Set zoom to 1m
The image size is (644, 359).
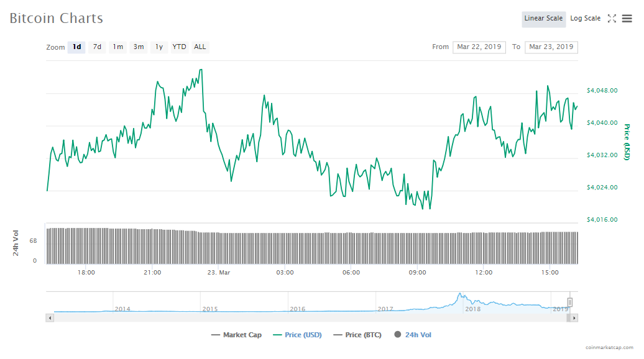coord(117,47)
